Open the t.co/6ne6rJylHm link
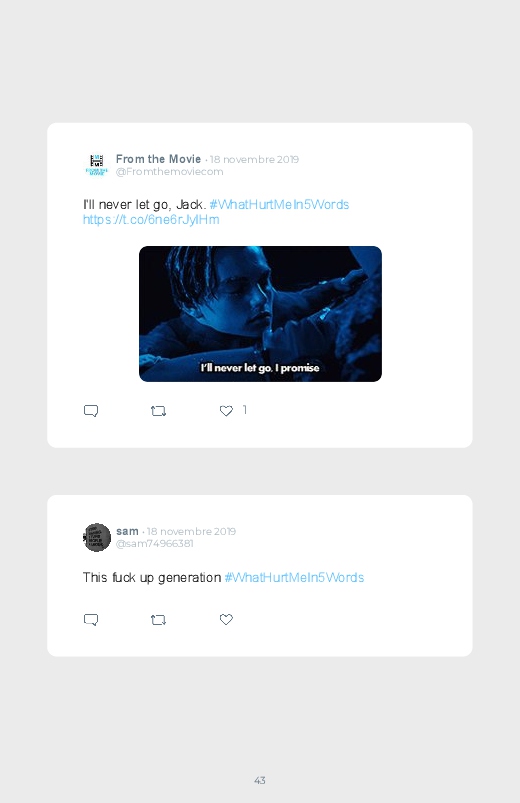 (x=151, y=220)
